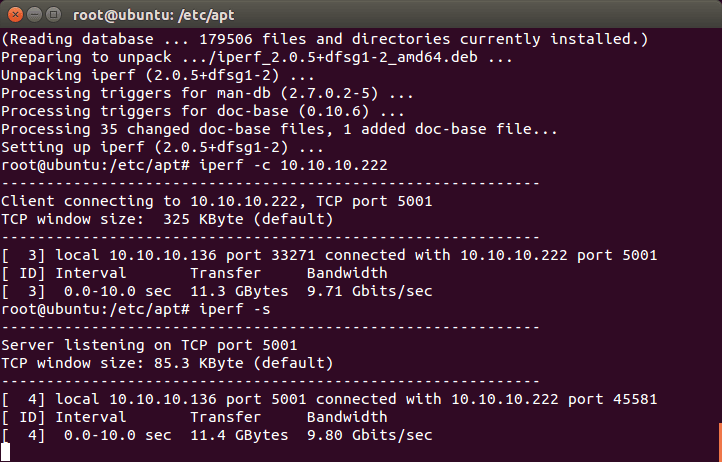
Task: Maximize the root@ubuntu terminal window
Action: [52, 15]
